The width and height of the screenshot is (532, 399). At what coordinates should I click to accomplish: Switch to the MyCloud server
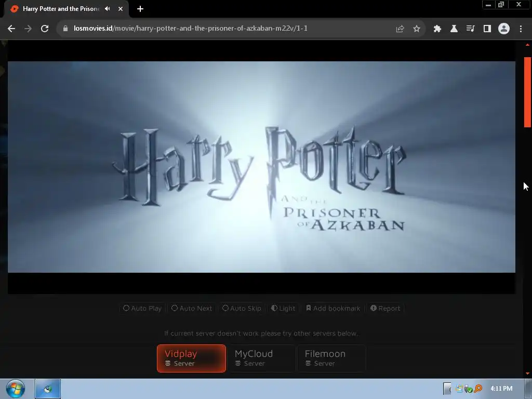click(261, 358)
